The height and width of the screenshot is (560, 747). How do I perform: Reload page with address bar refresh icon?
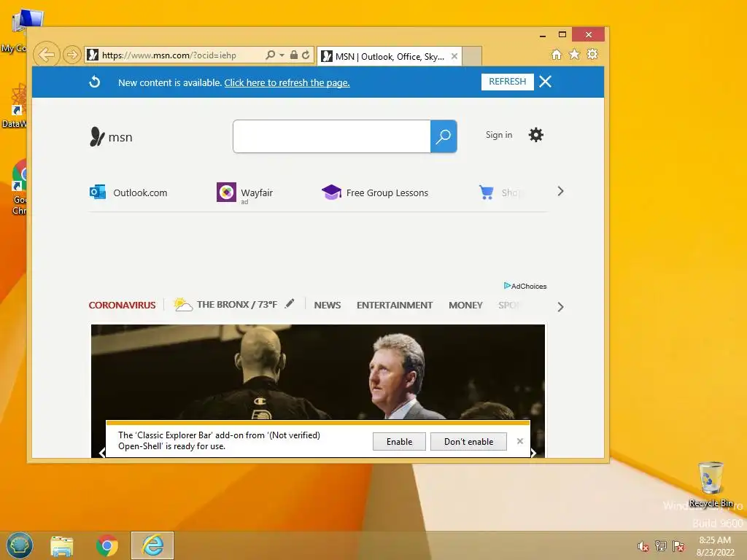tap(306, 55)
